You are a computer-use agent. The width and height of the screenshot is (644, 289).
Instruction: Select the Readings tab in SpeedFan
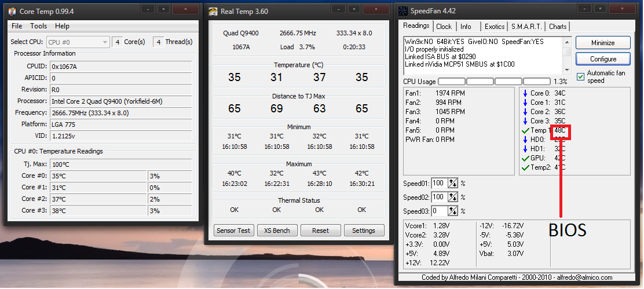coord(416,25)
